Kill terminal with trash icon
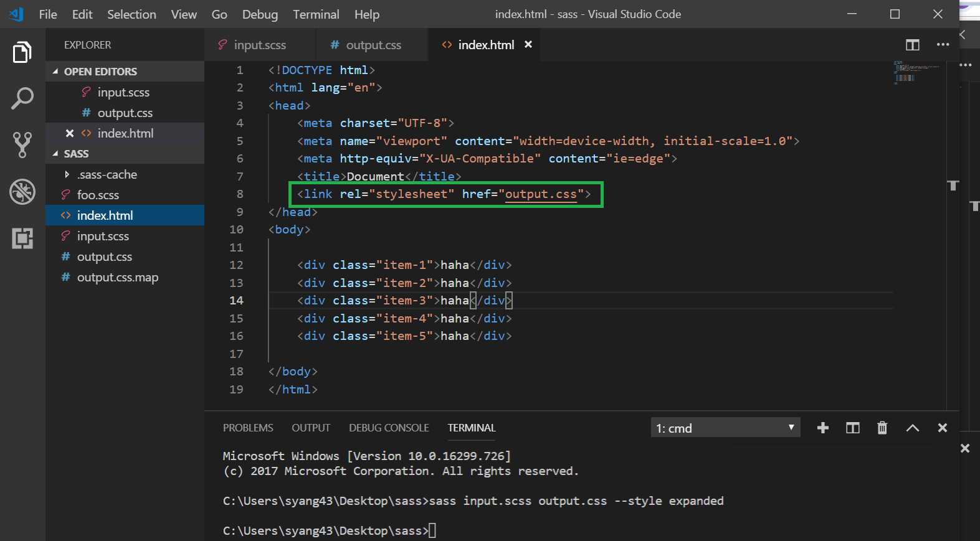This screenshot has width=980, height=541. [882, 428]
